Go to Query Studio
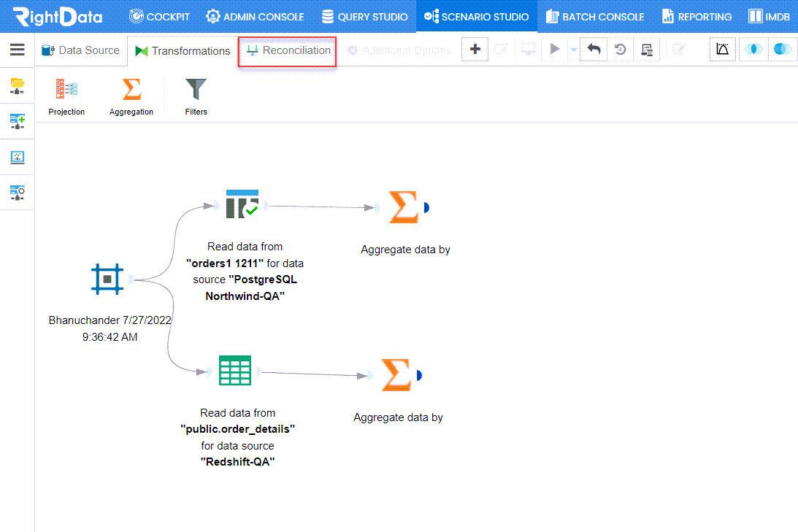This screenshot has width=798, height=532. pyautogui.click(x=365, y=17)
